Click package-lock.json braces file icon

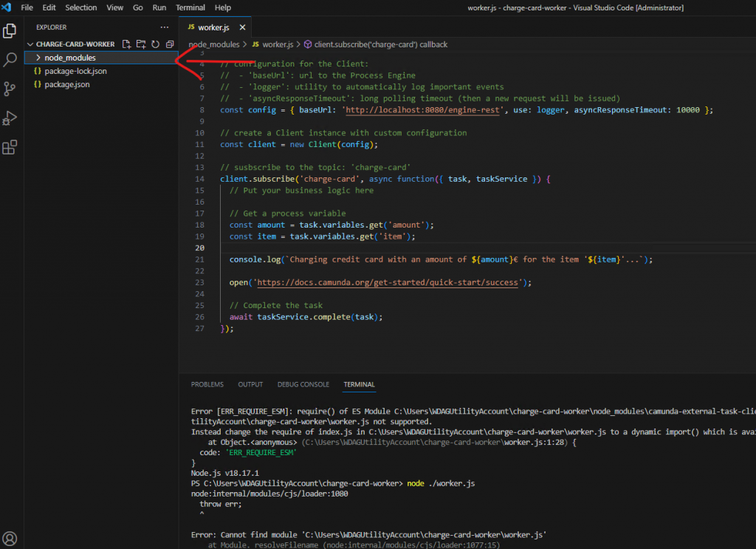point(38,71)
